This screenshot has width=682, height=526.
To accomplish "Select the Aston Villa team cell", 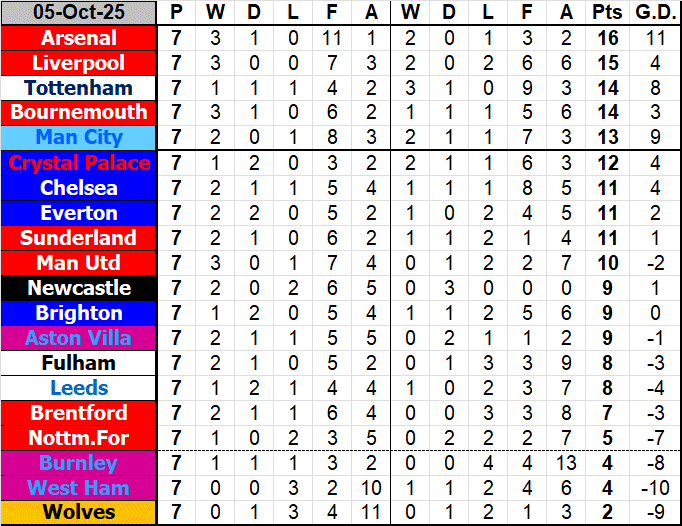I will tap(79, 338).
